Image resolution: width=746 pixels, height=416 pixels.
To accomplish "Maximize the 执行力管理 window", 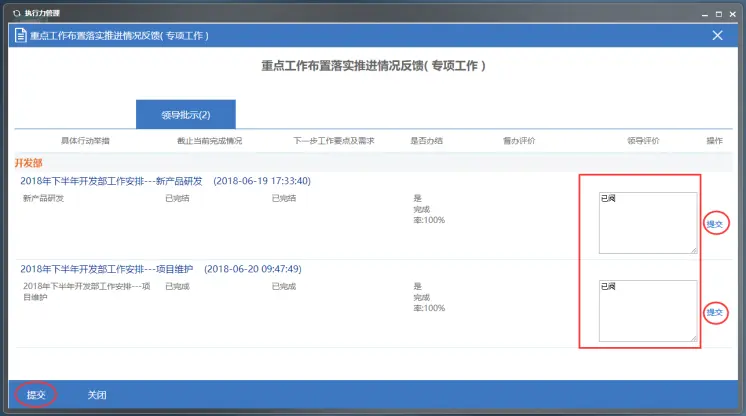I will click(x=719, y=14).
